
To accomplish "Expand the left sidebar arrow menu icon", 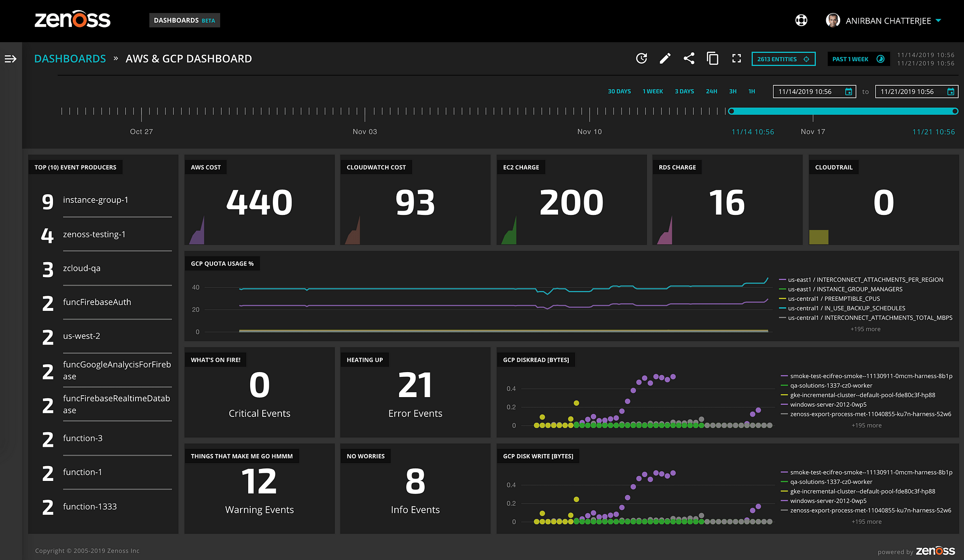I will tap(11, 59).
